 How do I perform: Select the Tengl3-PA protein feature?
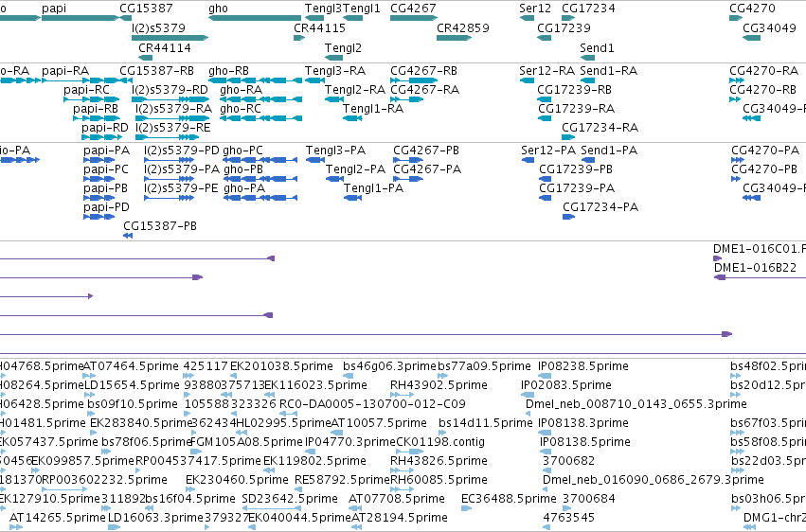click(315, 160)
